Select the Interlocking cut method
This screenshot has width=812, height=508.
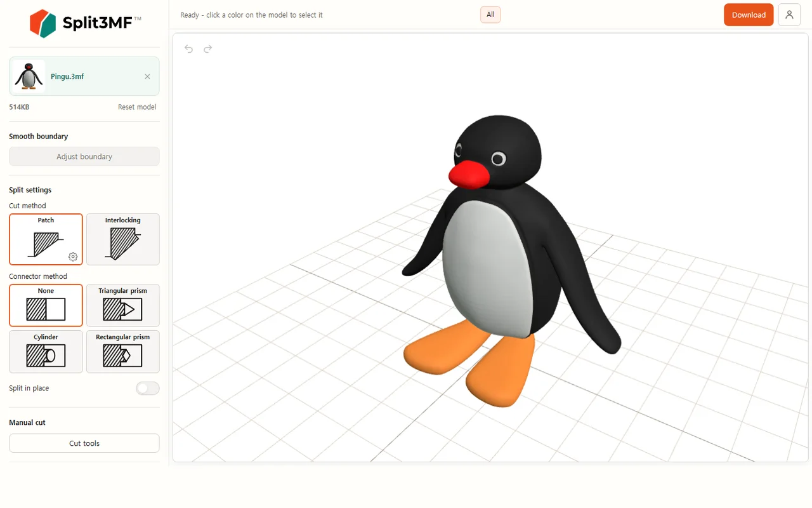(x=123, y=239)
